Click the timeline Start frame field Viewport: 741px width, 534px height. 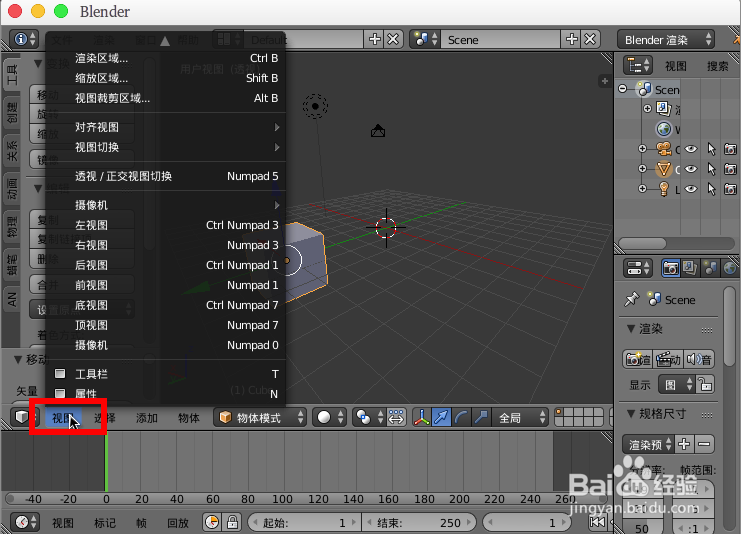pyautogui.click(x=304, y=523)
